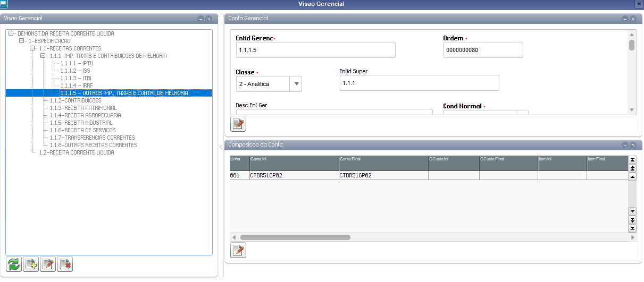
Task: Select 1.1.7-TRANSFERENCIAS CORRENTES tree item
Action: (x=92, y=138)
